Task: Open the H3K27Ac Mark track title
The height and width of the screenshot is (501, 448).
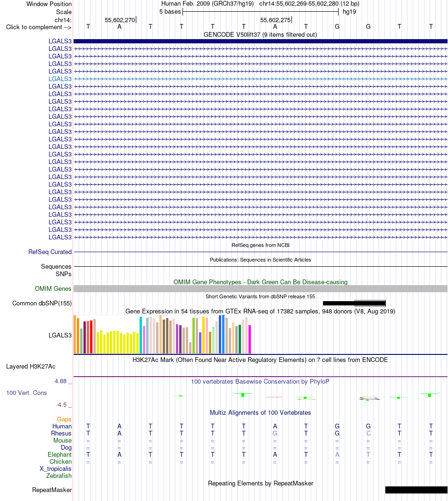Action: (x=260, y=360)
